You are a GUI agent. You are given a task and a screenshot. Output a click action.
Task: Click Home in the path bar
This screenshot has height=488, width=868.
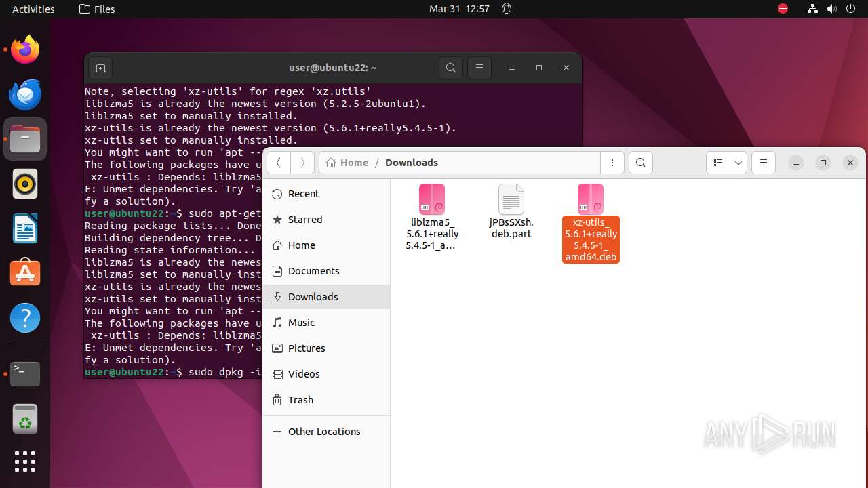point(347,163)
